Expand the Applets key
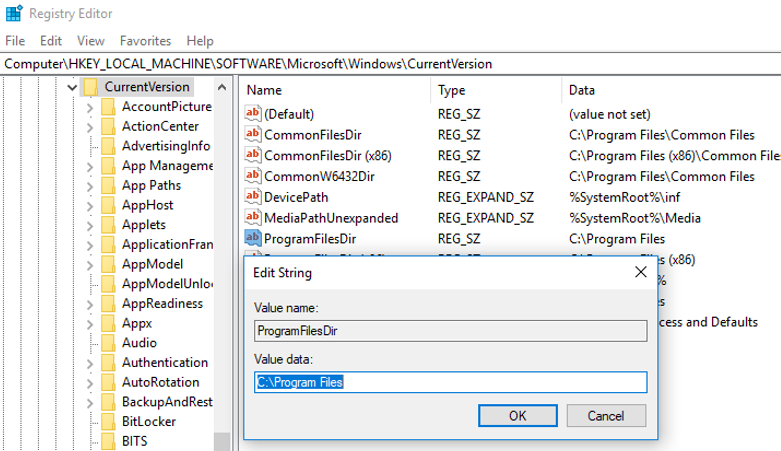Screen dimensions: 781x451 click(90, 225)
